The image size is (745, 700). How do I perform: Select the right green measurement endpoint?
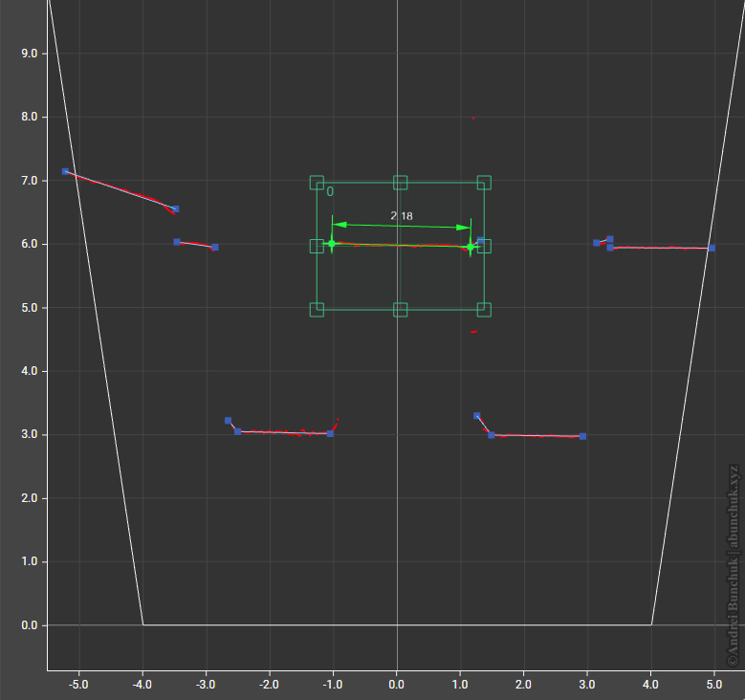click(471, 247)
